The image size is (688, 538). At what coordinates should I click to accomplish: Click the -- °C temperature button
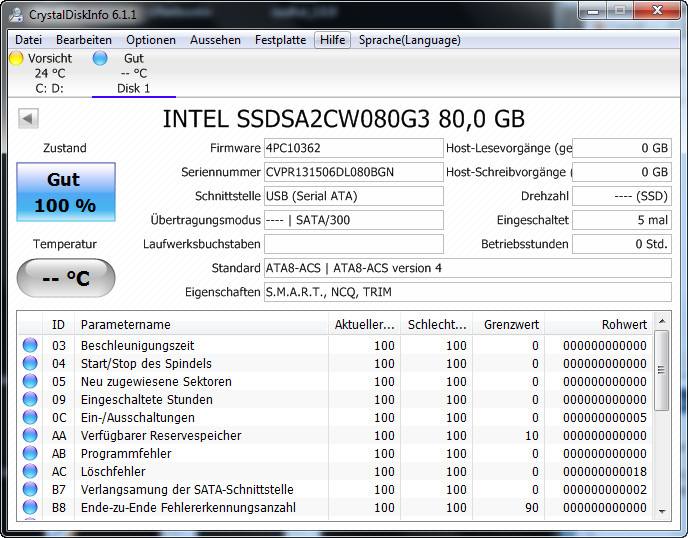66,278
